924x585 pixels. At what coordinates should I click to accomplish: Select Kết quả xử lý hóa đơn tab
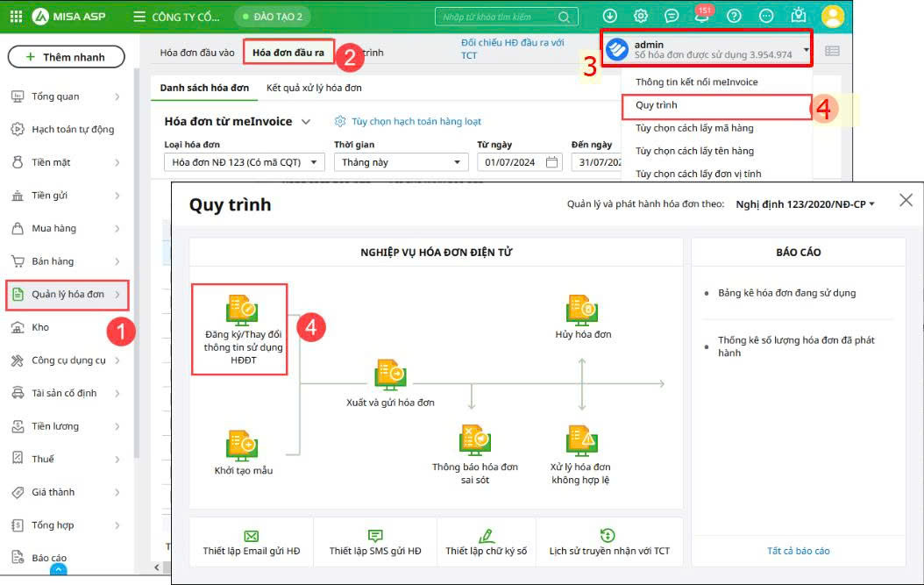tap(314, 88)
